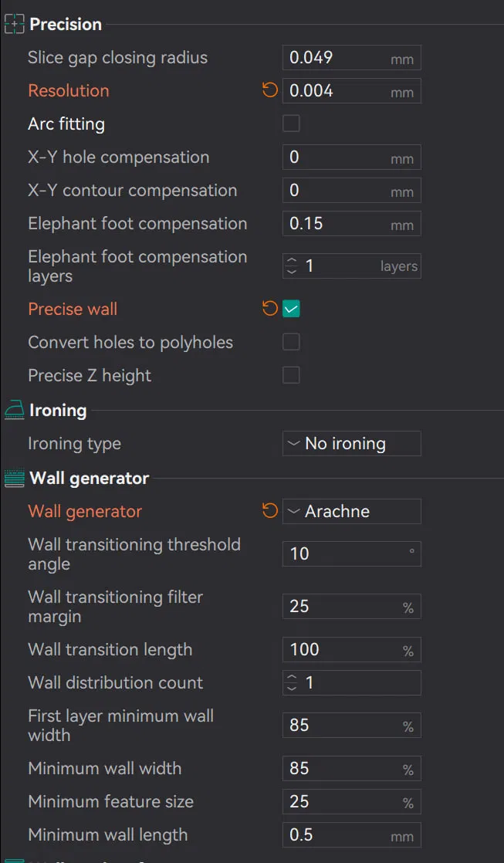
Task: Click the Precision section icon
Action: coord(15,25)
